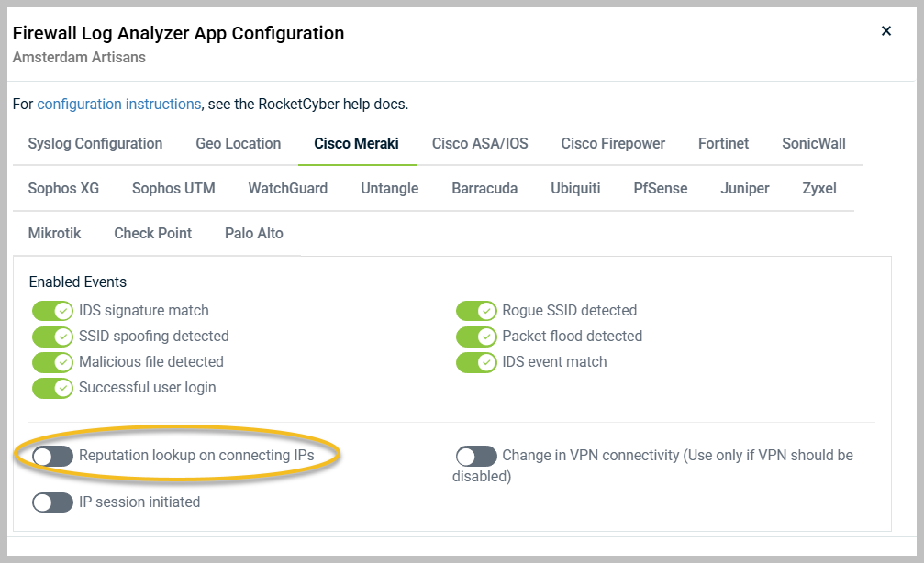Screen dimensions: 924x563
Task: Disable Rogue SSID detected
Action: [x=476, y=310]
